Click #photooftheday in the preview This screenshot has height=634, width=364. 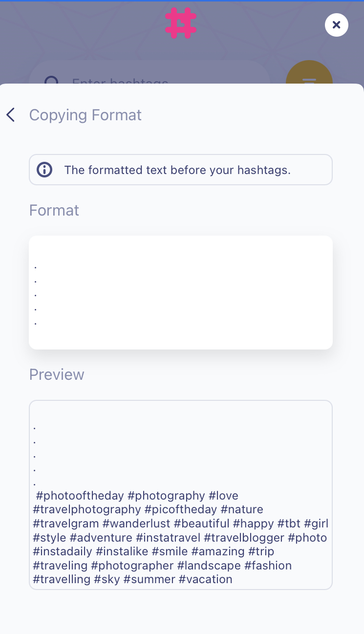pyautogui.click(x=80, y=496)
